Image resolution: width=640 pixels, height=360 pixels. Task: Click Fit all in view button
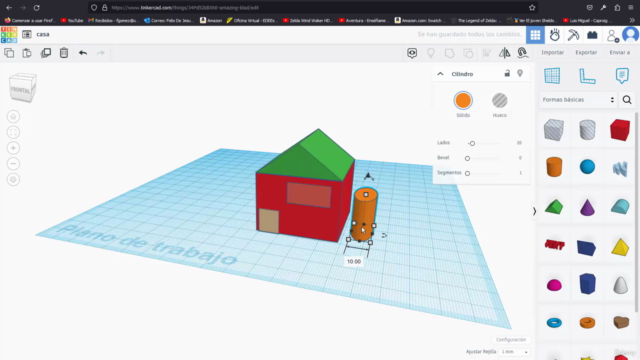[x=13, y=132]
